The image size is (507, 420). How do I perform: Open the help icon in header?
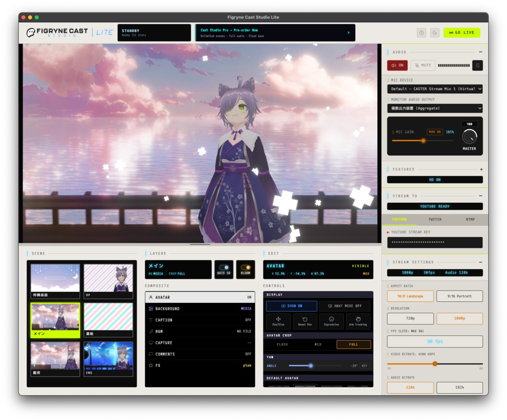421,33
